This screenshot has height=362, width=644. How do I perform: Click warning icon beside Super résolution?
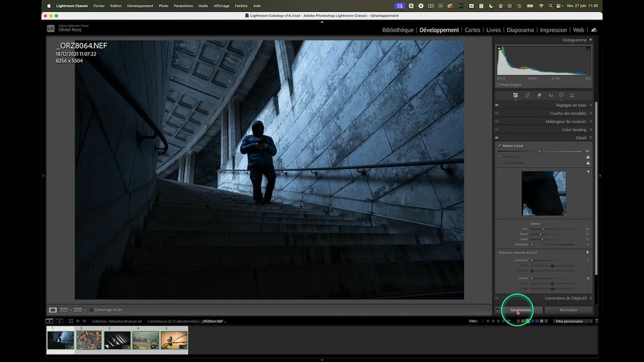click(588, 162)
